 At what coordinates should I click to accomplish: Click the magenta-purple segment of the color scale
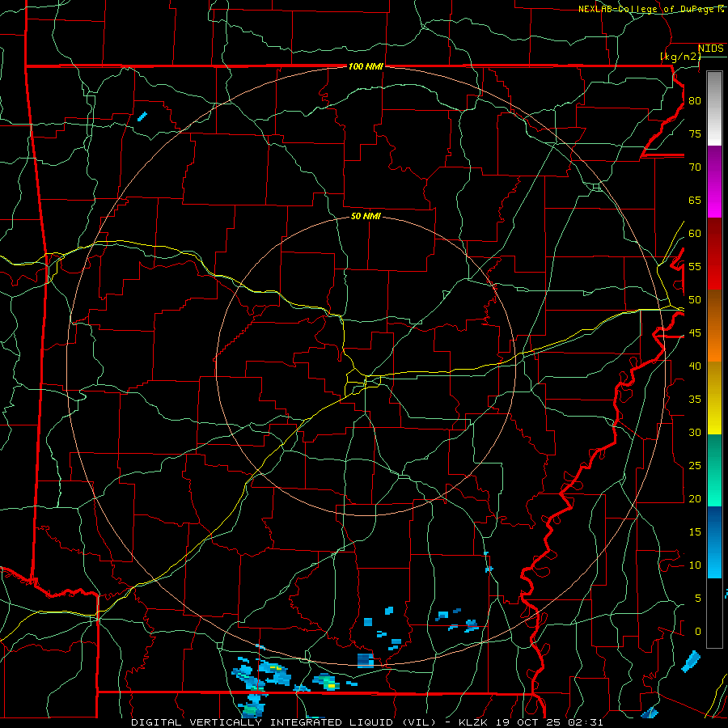pyautogui.click(x=714, y=181)
